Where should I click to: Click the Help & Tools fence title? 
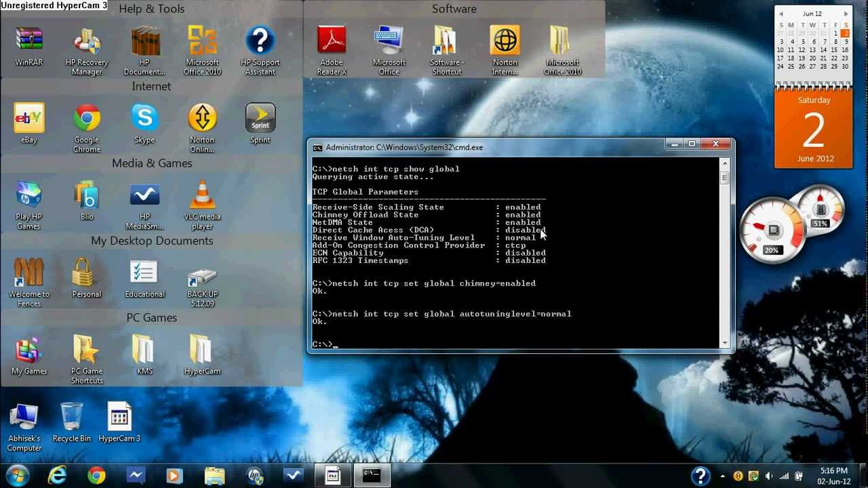pos(152,9)
